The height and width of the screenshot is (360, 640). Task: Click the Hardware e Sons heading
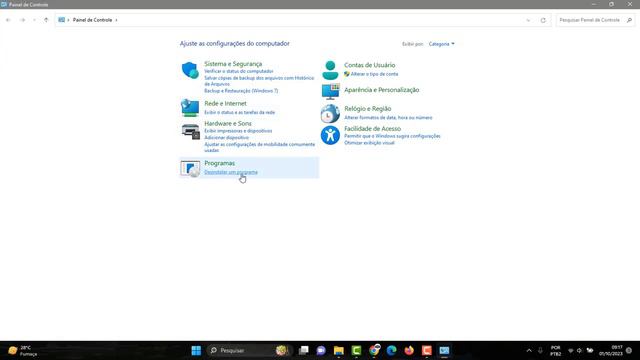[228, 123]
